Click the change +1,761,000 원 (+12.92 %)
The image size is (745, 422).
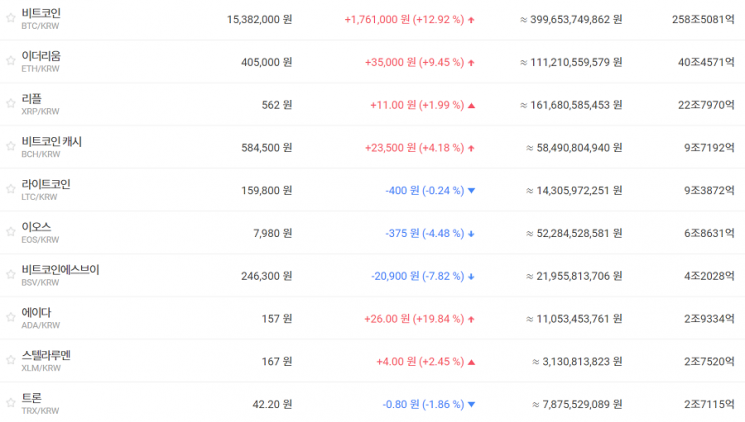tap(404, 19)
